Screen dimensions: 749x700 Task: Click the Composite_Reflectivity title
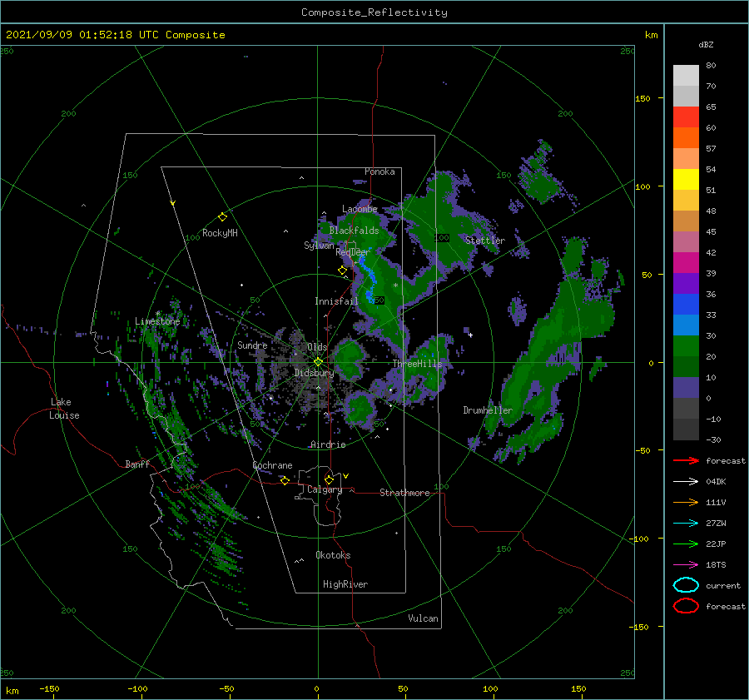[374, 12]
